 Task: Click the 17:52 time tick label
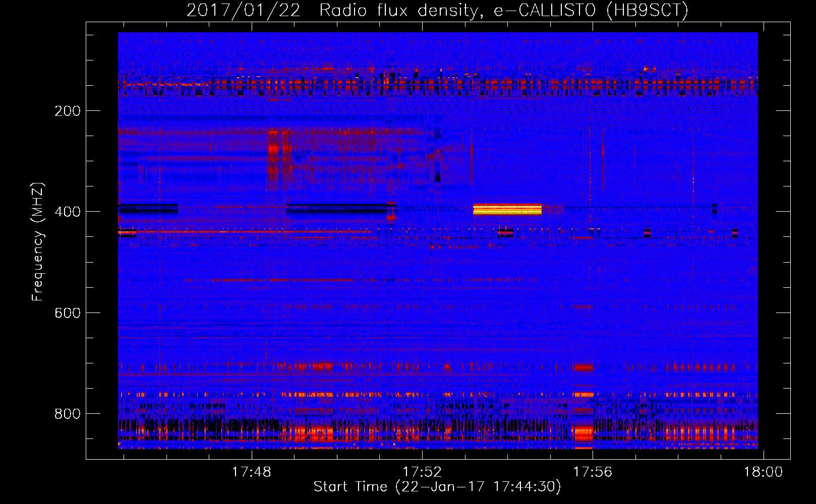[x=422, y=472]
